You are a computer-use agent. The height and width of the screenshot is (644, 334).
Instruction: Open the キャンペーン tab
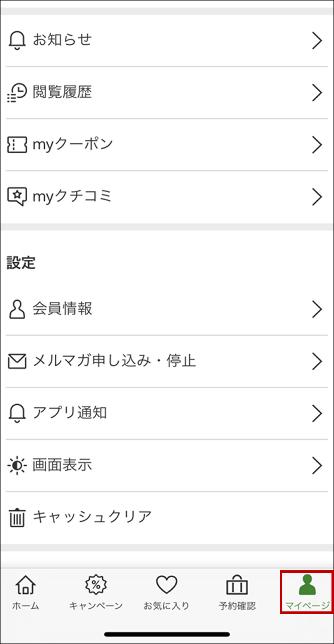pyautogui.click(x=95, y=593)
